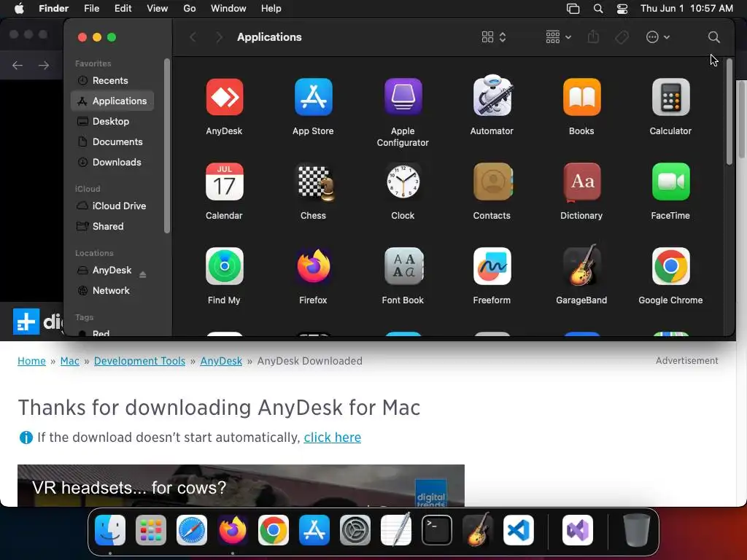
Task: Click the Development Tools breadcrumb link
Action: [x=139, y=361]
